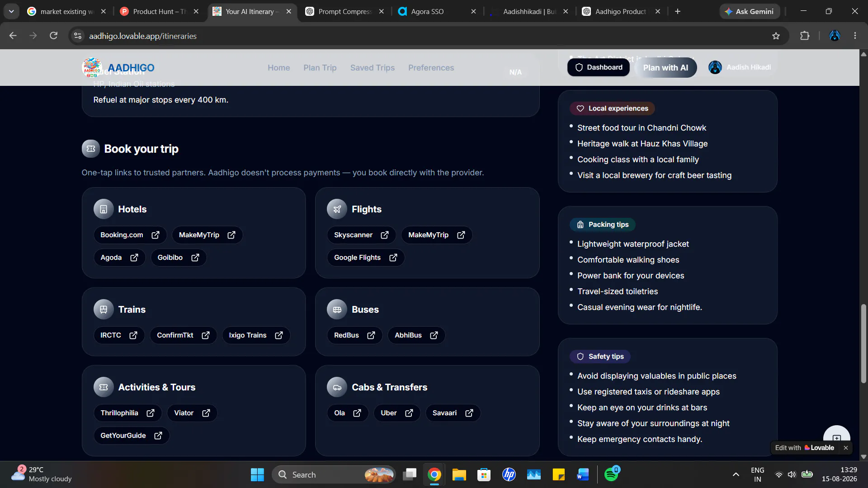Switch to Aadhigo Product browser tab

coord(620,11)
